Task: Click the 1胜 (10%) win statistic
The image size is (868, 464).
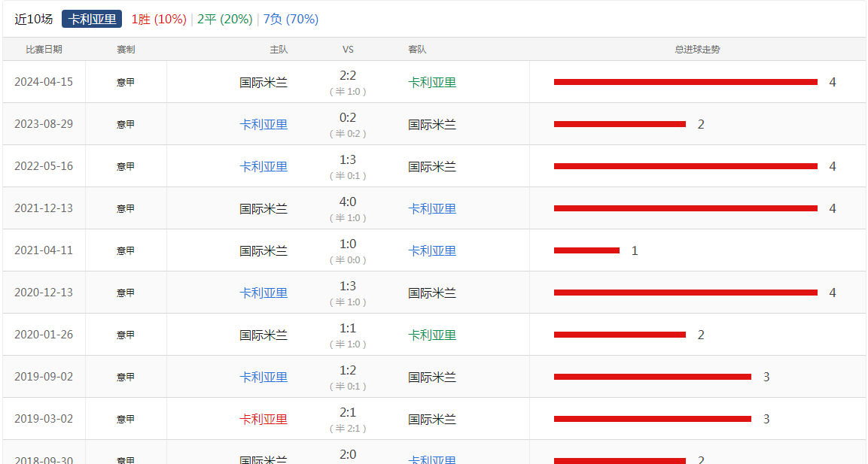Action: coord(158,19)
